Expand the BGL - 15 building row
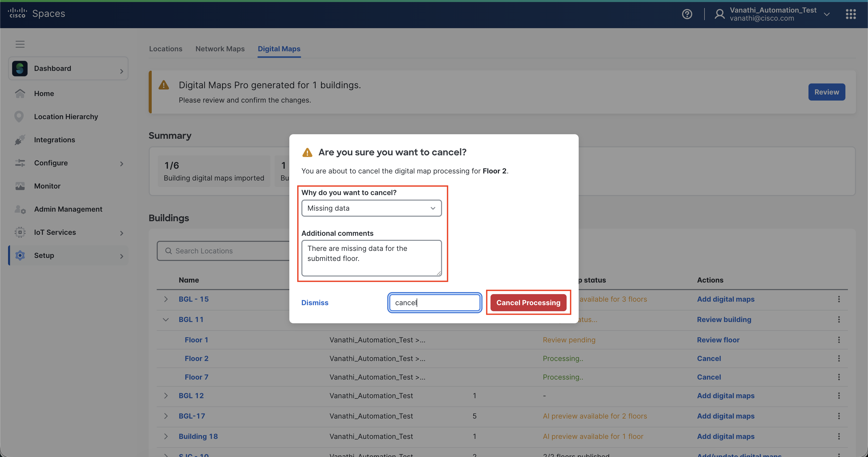The height and width of the screenshot is (457, 868). 166,299
